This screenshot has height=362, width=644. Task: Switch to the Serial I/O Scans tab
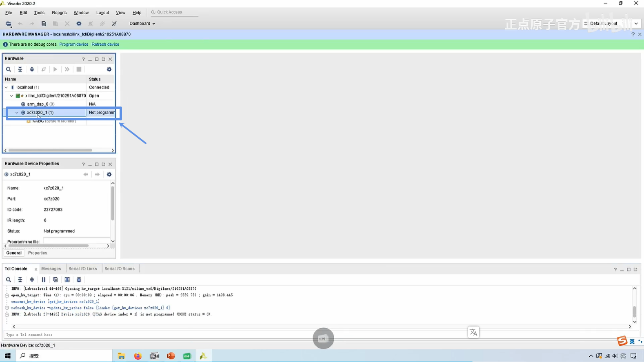tap(120, 269)
